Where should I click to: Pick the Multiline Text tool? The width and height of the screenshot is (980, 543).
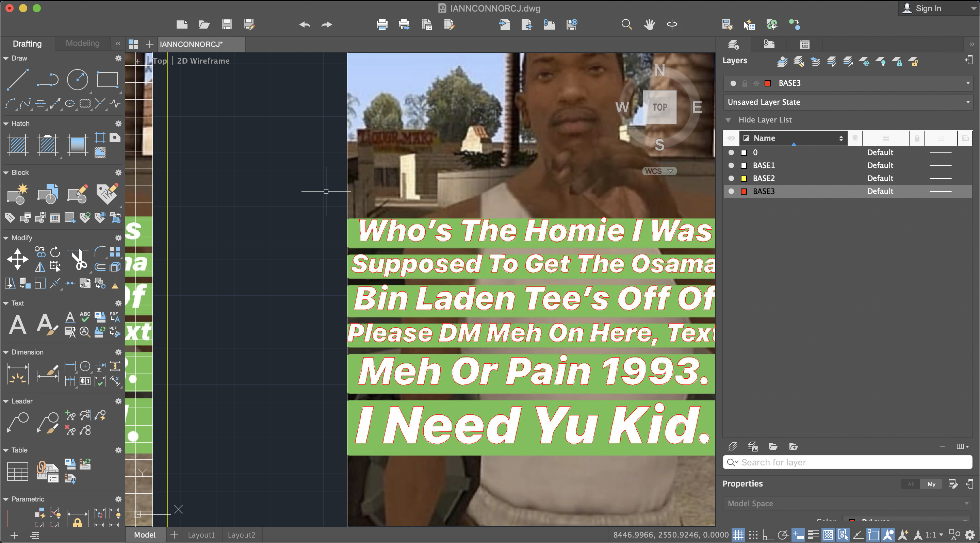pos(17,324)
